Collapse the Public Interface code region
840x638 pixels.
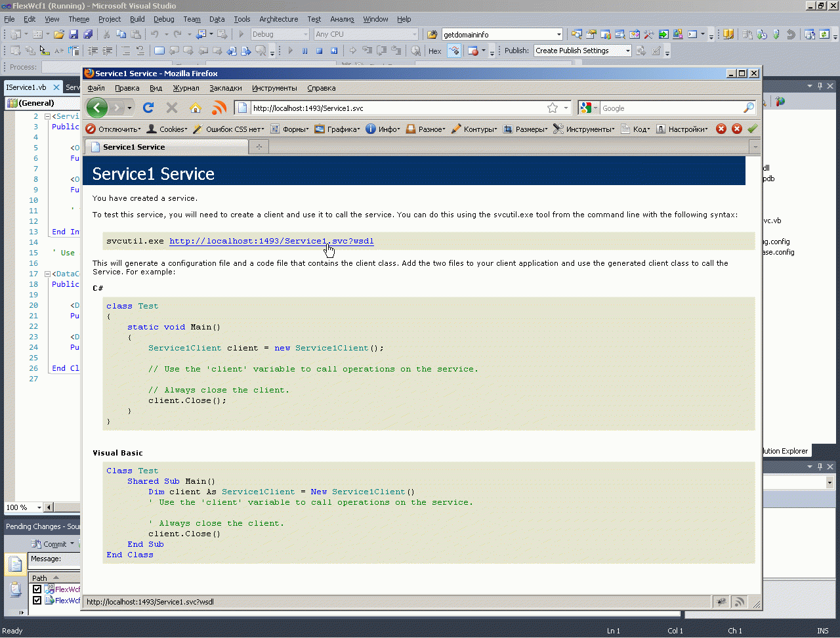click(47, 116)
